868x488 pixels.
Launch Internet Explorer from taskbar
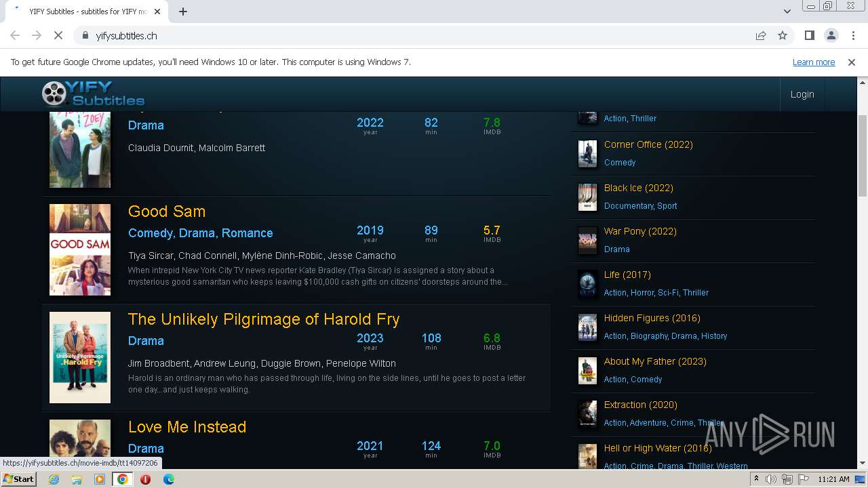pos(54,479)
